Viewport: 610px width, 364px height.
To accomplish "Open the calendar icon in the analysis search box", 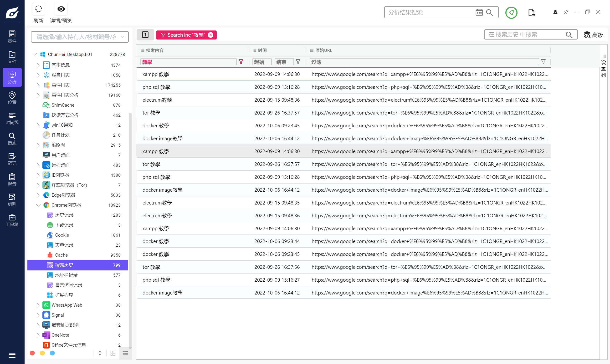I will 479,12.
